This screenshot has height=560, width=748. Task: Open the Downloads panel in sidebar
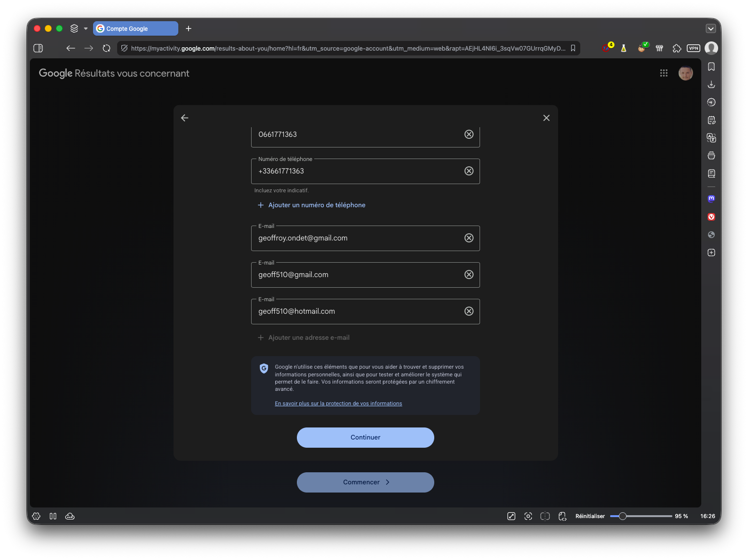pos(711,84)
